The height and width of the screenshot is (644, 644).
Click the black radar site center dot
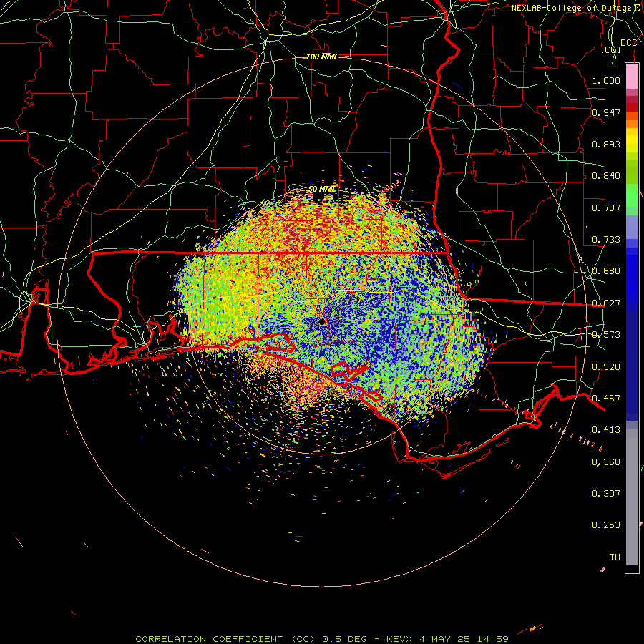[322, 321]
